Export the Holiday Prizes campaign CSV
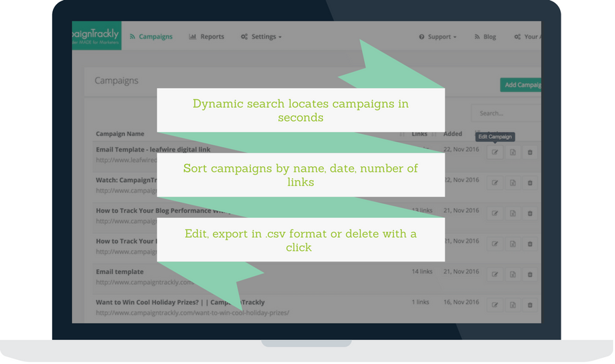 (x=513, y=305)
